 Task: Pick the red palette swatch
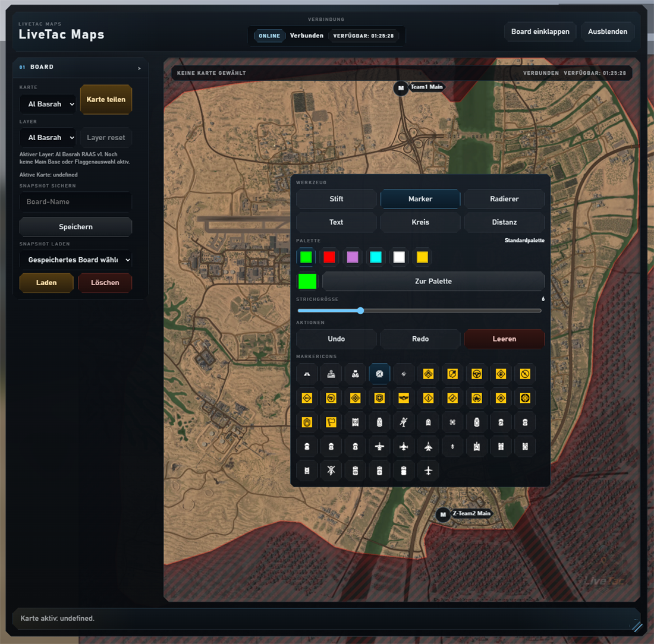329,257
